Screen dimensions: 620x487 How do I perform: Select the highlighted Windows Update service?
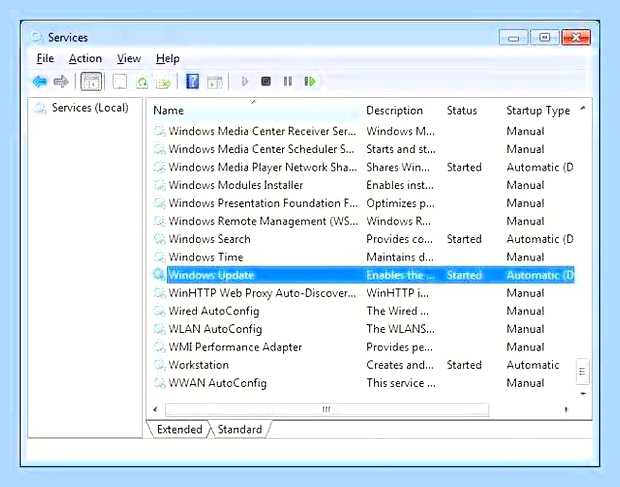[x=363, y=275]
